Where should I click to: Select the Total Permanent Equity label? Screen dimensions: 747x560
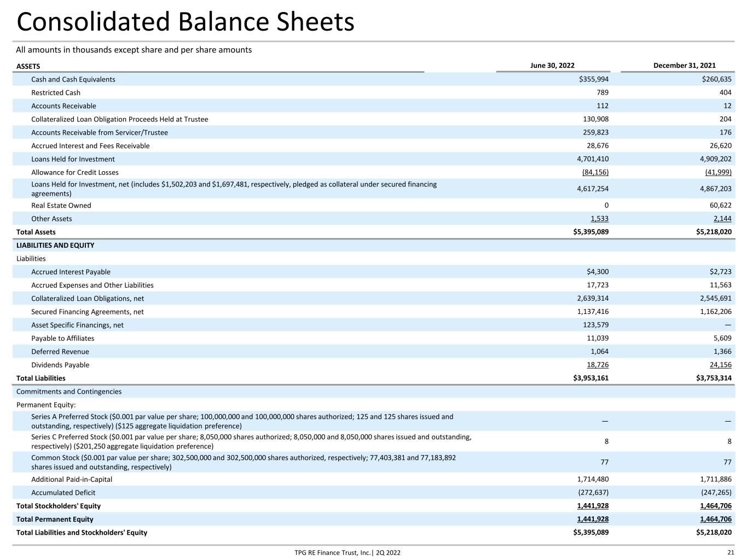(55, 520)
